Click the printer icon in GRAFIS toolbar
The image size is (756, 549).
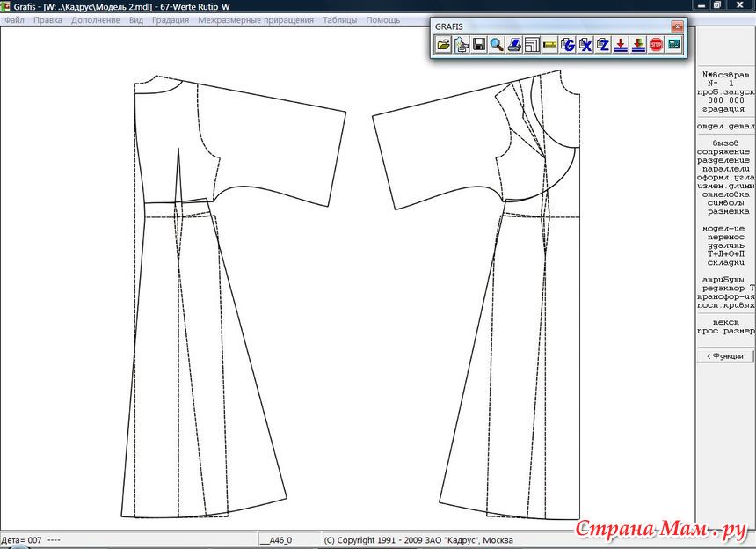tap(514, 45)
